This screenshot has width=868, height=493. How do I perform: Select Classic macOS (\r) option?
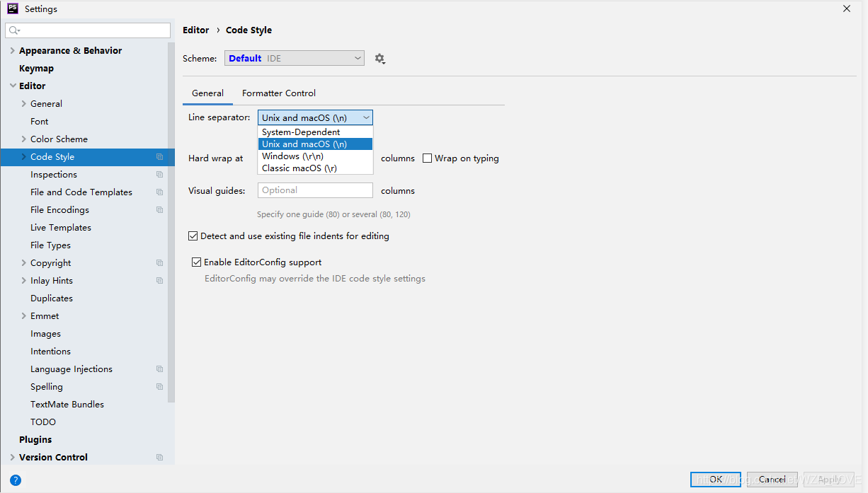click(315, 168)
